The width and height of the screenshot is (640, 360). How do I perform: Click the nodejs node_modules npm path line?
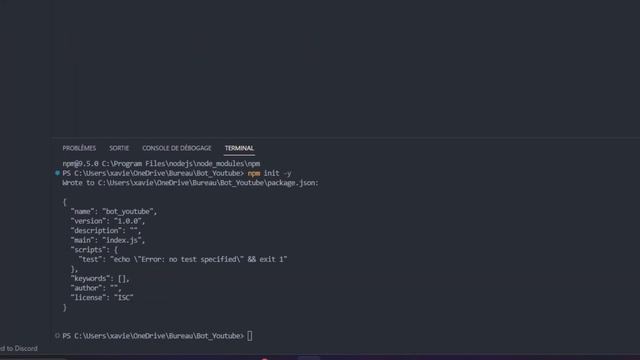point(161,164)
